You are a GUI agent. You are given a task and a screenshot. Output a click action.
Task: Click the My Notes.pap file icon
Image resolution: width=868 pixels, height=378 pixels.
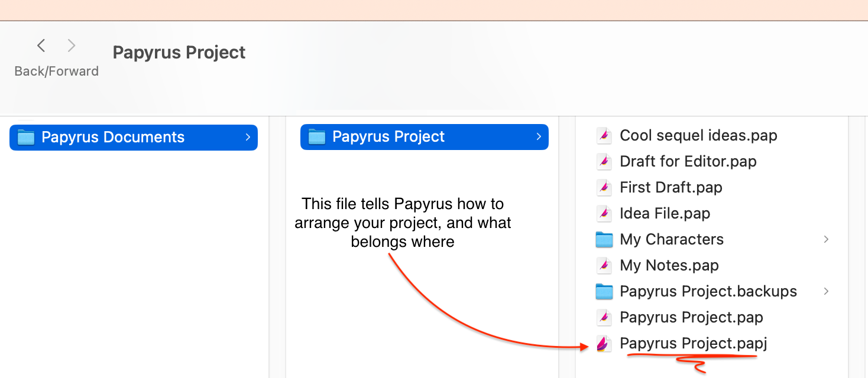(604, 265)
